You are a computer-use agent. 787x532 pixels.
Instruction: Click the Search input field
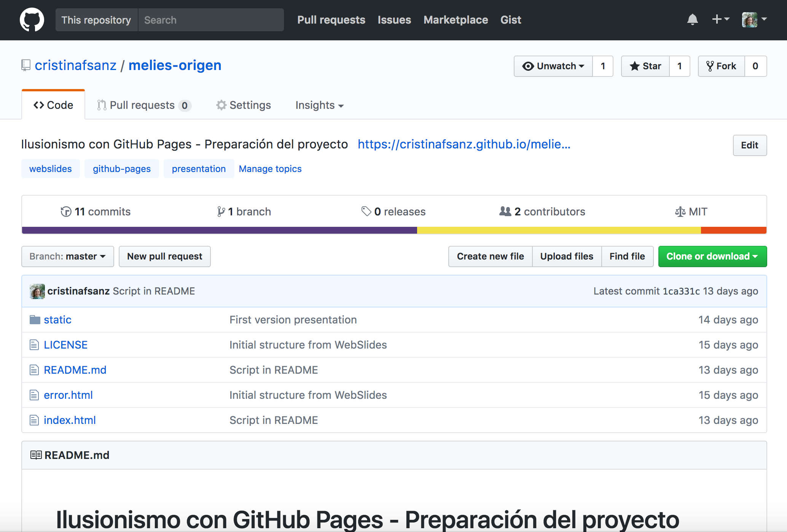pos(211,20)
